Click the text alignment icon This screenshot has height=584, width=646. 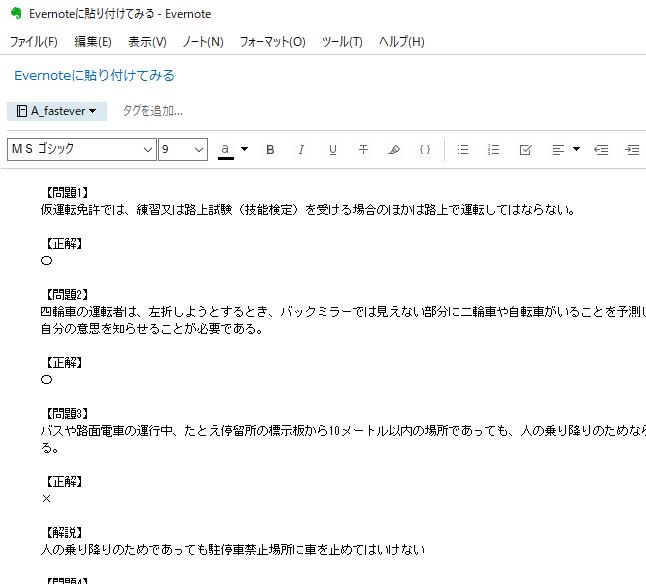click(x=558, y=150)
